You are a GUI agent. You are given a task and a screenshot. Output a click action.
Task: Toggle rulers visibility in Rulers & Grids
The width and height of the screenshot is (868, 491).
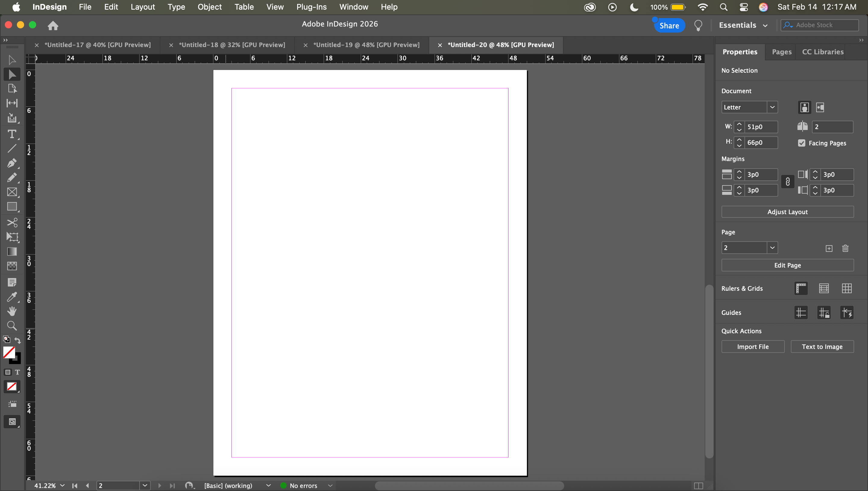[x=800, y=288]
